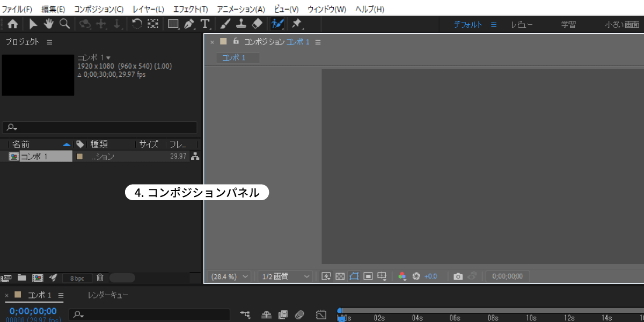Select the Hand tool

[x=49, y=24]
